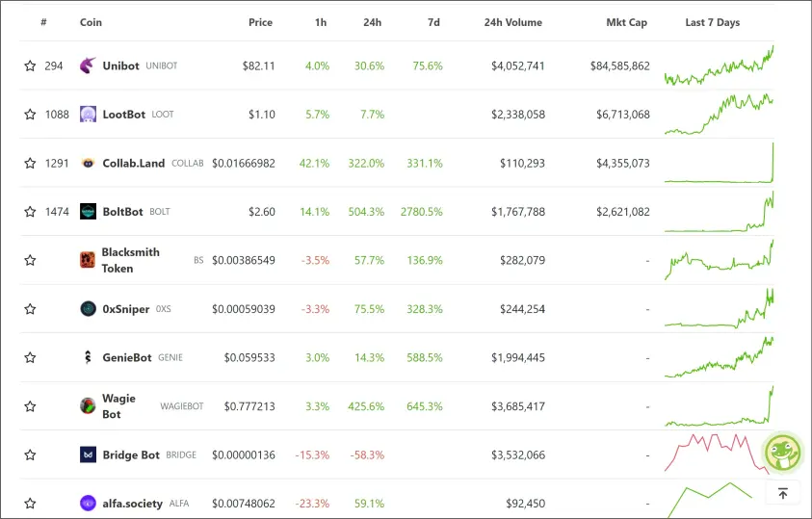Click Unibot price $82.11
This screenshot has width=812, height=519.
pyautogui.click(x=258, y=65)
